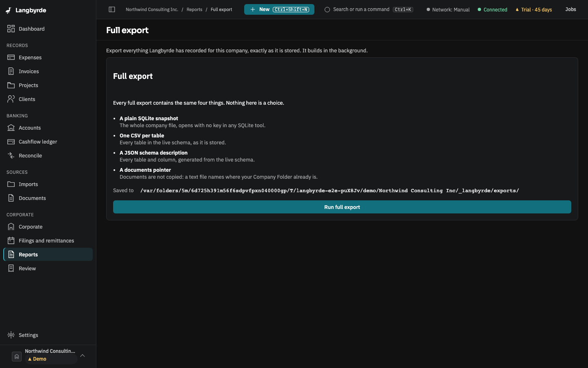The height and width of the screenshot is (368, 588).
Task: Click the Expenses card icon
Action: pyautogui.click(x=11, y=57)
